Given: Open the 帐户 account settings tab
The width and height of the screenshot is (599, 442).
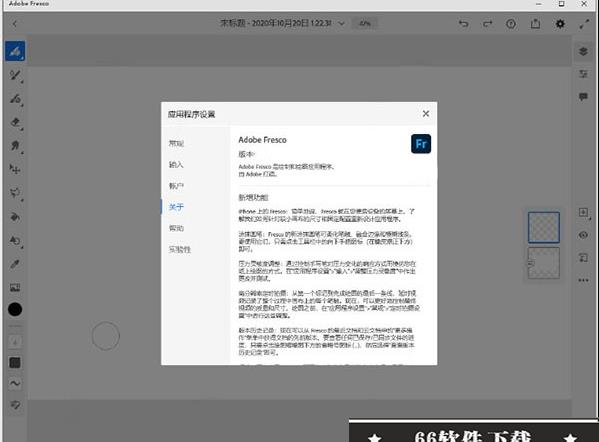Looking at the screenshot, I should [176, 186].
